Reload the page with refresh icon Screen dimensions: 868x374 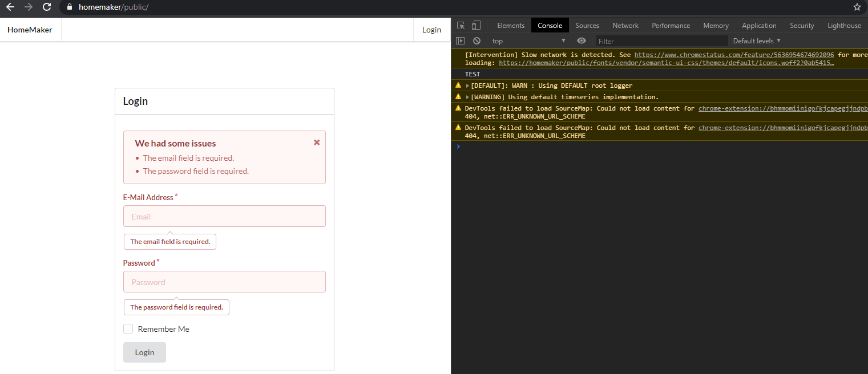[x=47, y=7]
